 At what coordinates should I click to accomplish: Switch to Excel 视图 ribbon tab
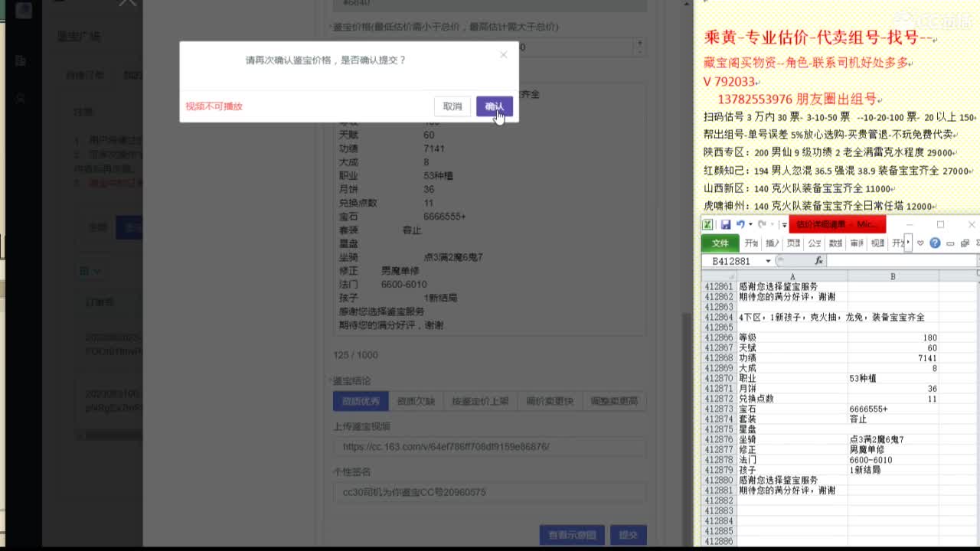point(877,243)
